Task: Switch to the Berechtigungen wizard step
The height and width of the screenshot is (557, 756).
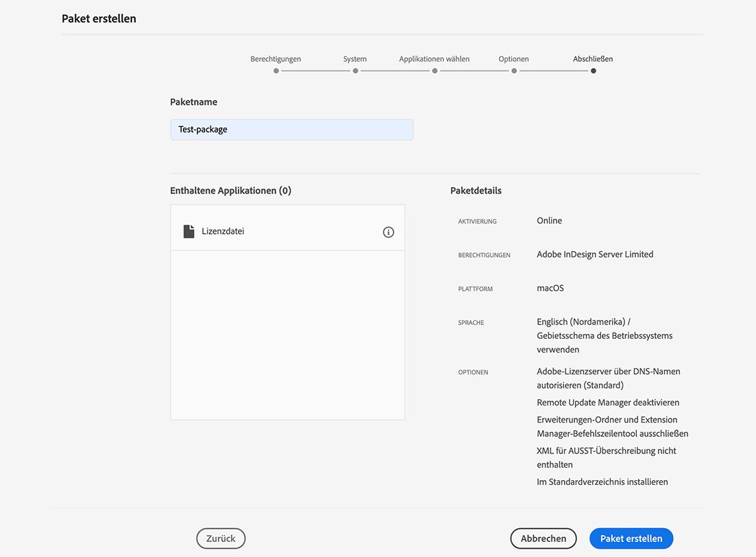Action: (276, 59)
